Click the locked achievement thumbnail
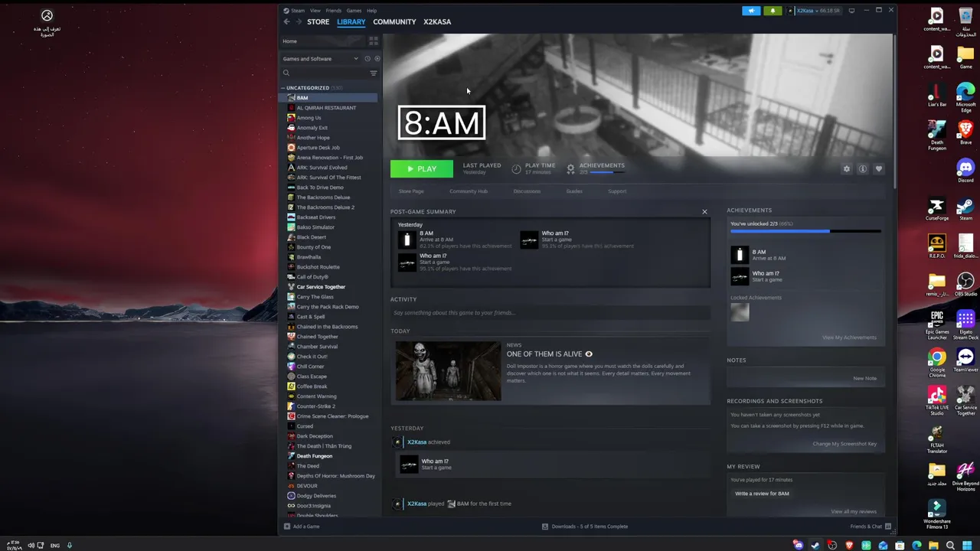Image resolution: width=980 pixels, height=551 pixels. pos(740,312)
